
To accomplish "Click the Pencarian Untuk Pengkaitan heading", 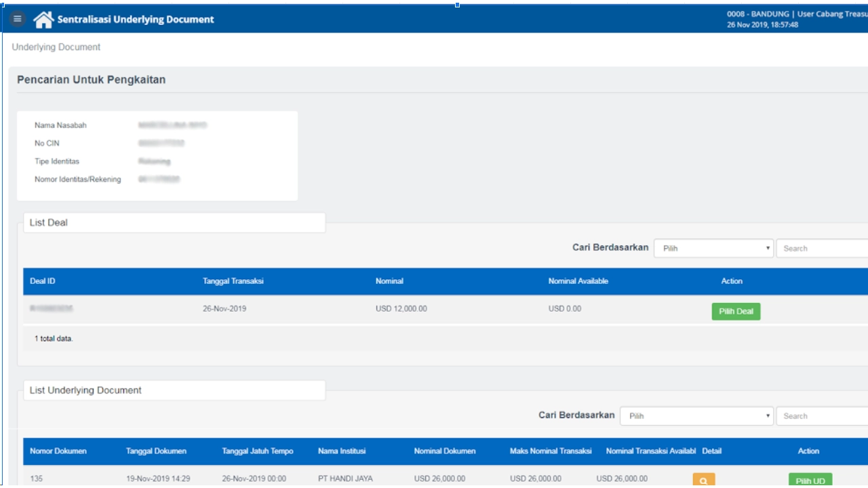I will tap(92, 80).
